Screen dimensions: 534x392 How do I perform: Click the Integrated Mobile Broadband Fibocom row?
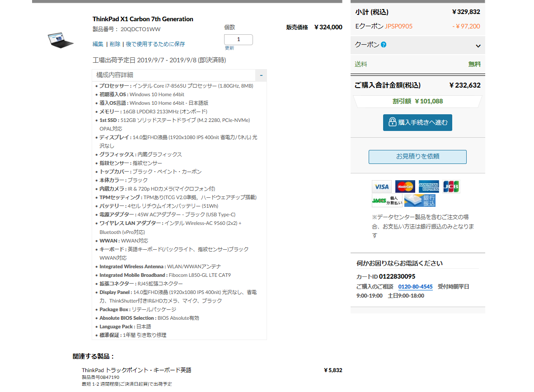point(165,275)
